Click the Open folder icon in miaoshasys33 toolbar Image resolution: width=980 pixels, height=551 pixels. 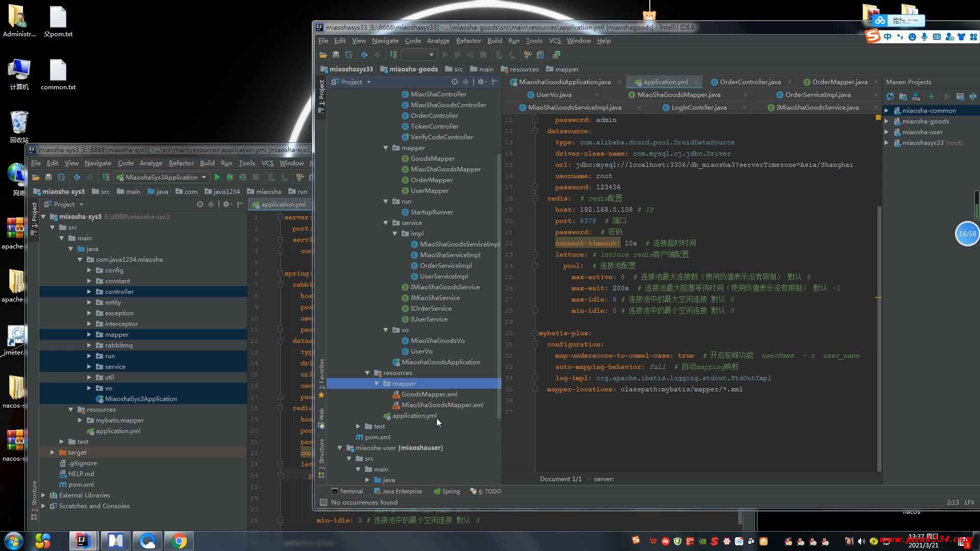[x=323, y=55]
